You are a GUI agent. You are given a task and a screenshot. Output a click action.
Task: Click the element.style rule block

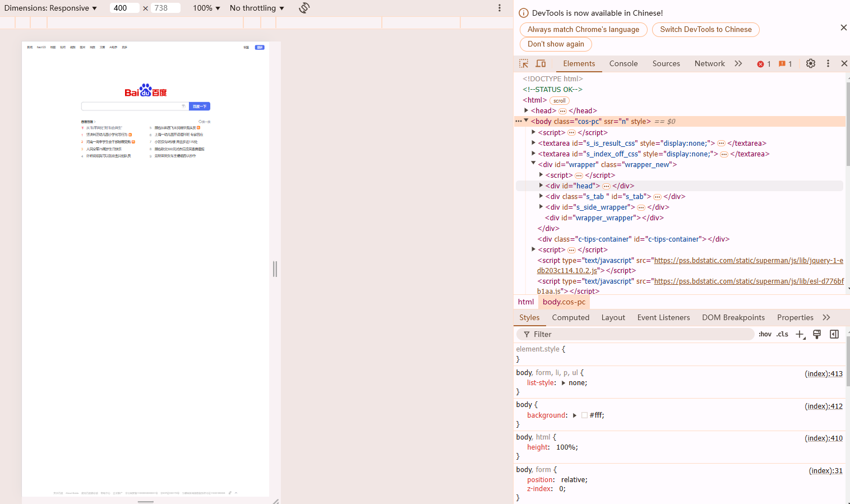pyautogui.click(x=680, y=354)
